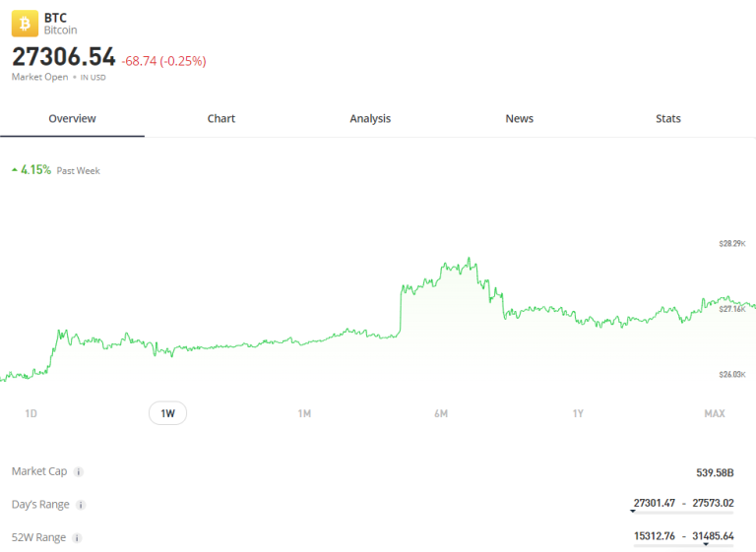The width and height of the screenshot is (756, 552).
Task: Click the 52W high value 31485.64
Action: [x=713, y=536]
